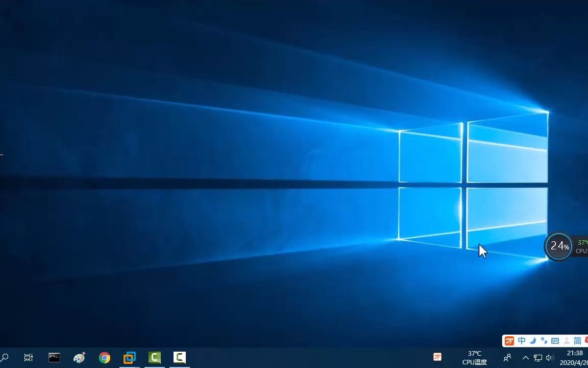Click the orange input method icon in the taskbar

click(437, 357)
